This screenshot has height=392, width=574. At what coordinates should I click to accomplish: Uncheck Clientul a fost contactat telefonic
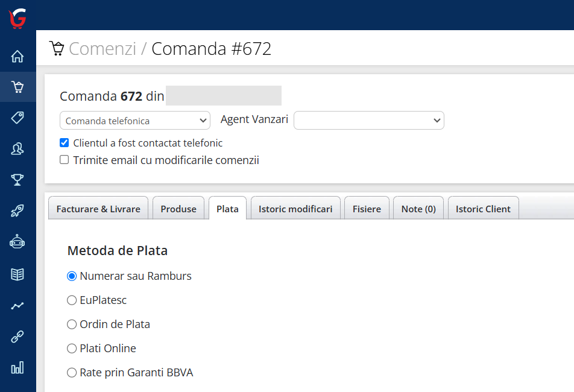pos(65,143)
